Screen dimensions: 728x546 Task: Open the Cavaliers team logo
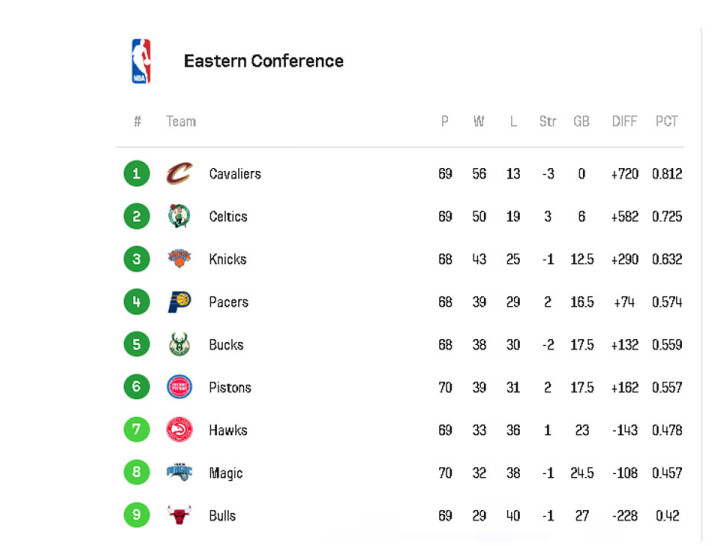pos(179,174)
